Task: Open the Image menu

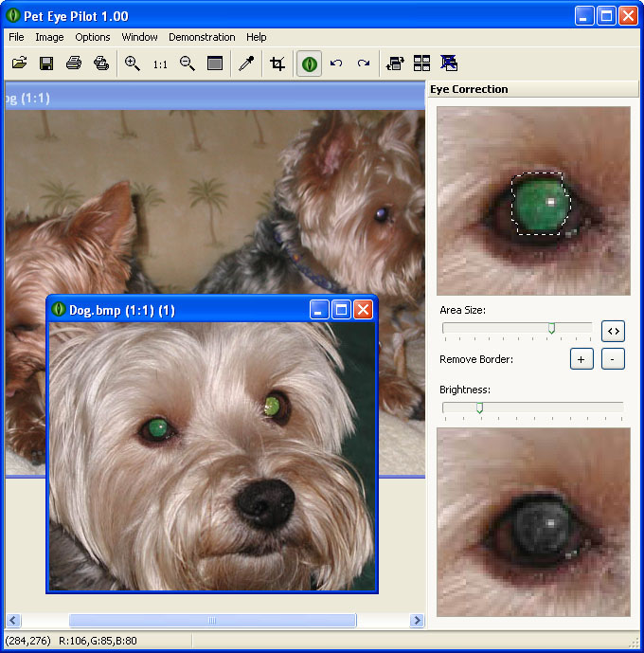Action: pos(49,37)
